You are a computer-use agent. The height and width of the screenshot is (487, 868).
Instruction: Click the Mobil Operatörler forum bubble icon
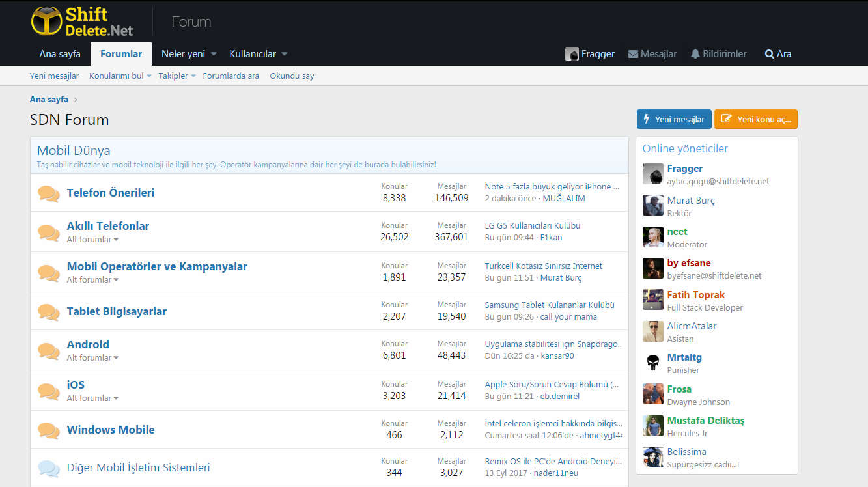[x=49, y=273]
